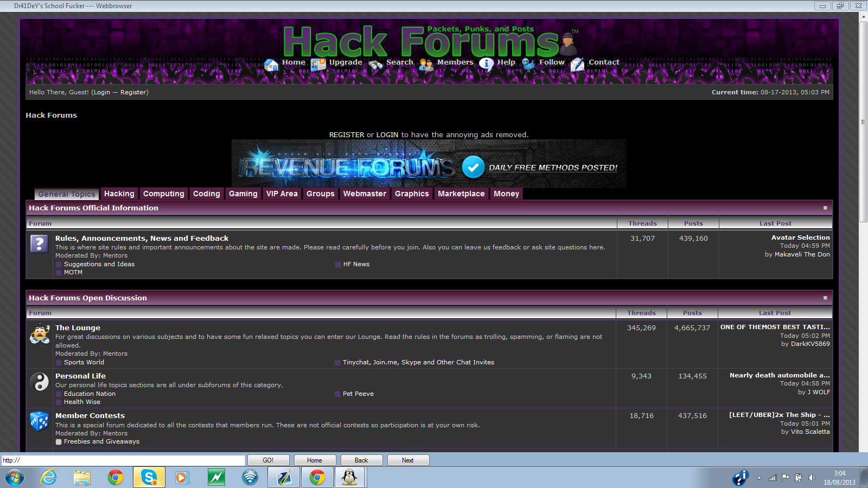
Task: Show hidden system tray icons
Action: (759, 478)
